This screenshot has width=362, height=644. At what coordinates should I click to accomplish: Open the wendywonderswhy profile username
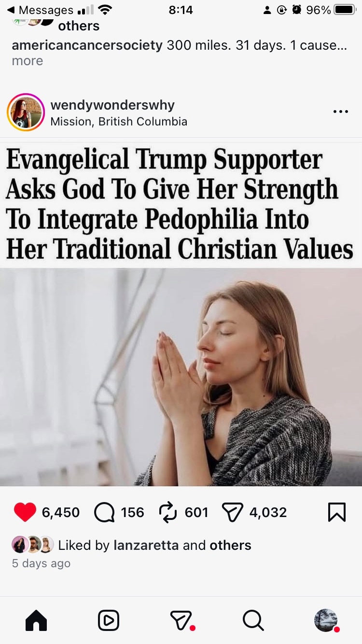[112, 105]
